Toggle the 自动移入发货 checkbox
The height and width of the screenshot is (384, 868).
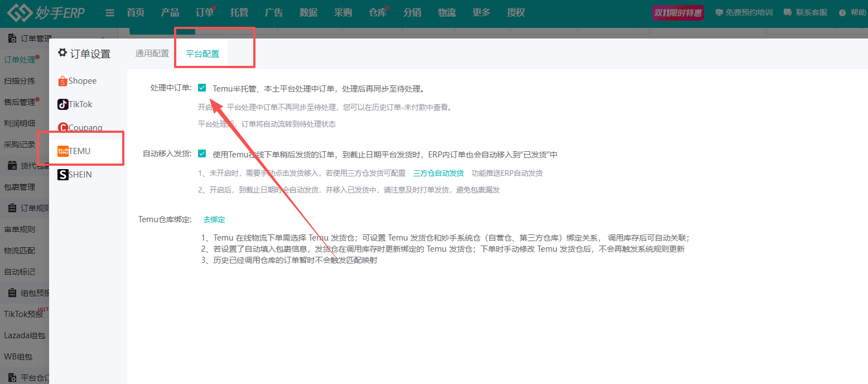coord(202,153)
